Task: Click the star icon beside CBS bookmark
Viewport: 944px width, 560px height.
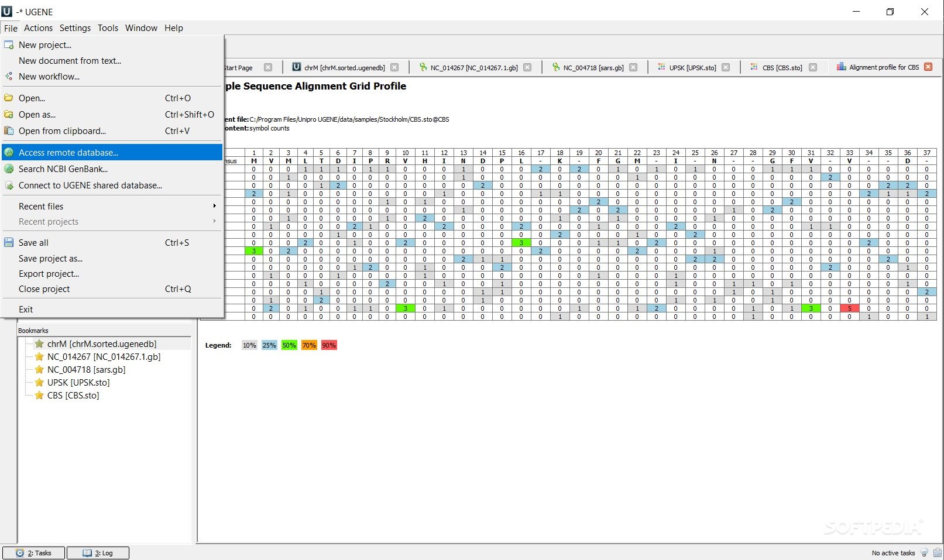Action: point(39,396)
